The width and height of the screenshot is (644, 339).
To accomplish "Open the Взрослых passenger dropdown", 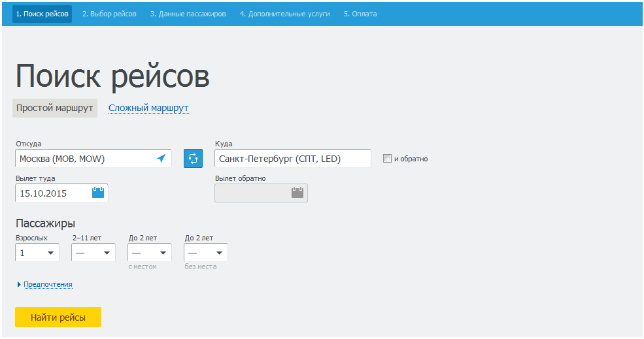I will click(37, 252).
